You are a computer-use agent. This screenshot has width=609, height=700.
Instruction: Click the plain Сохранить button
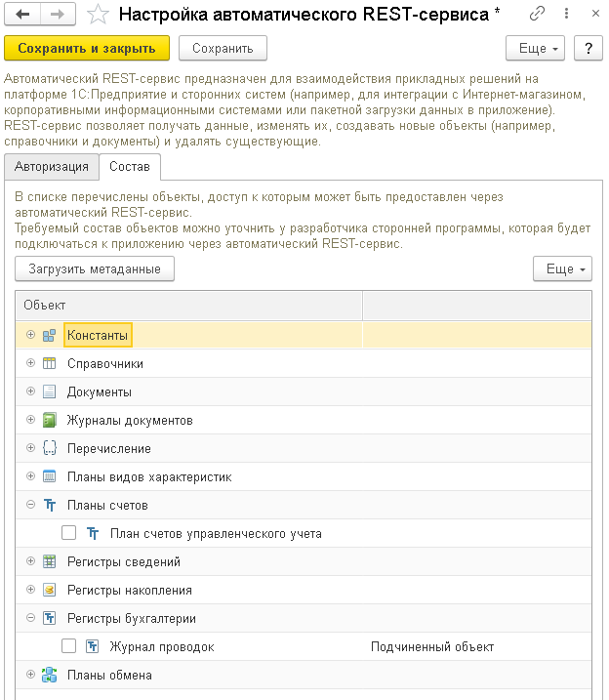(x=223, y=48)
